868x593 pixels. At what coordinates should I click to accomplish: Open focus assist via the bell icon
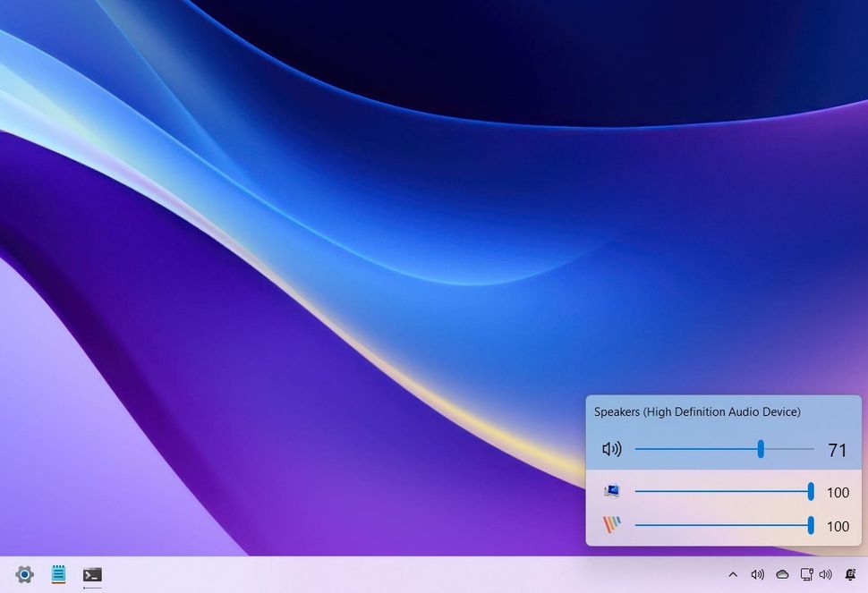coord(850,574)
